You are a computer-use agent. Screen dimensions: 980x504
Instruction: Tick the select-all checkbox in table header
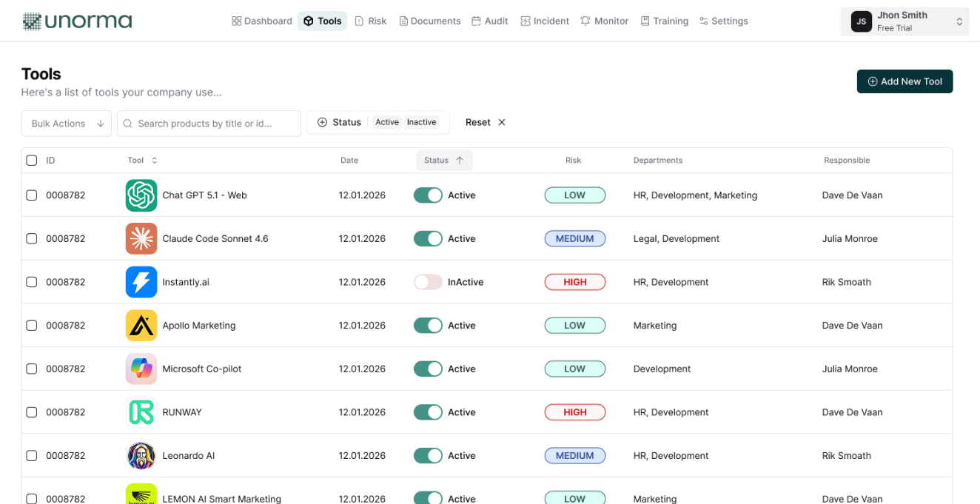[31, 160]
